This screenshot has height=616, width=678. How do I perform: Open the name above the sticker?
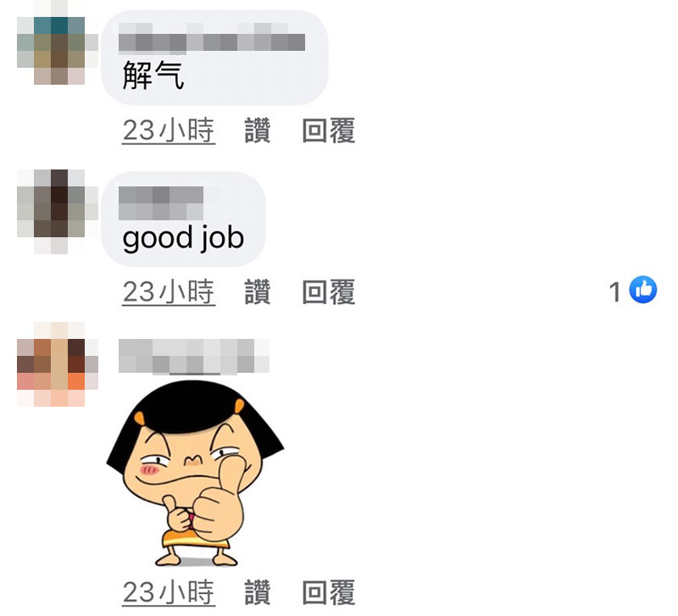(x=194, y=356)
